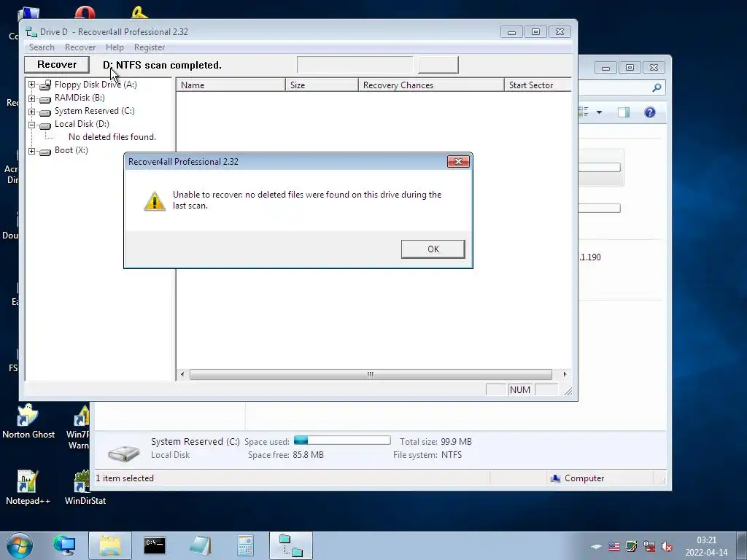This screenshot has height=560, width=747.
Task: Switch to File Explorer taskbar button
Action: 110,545
